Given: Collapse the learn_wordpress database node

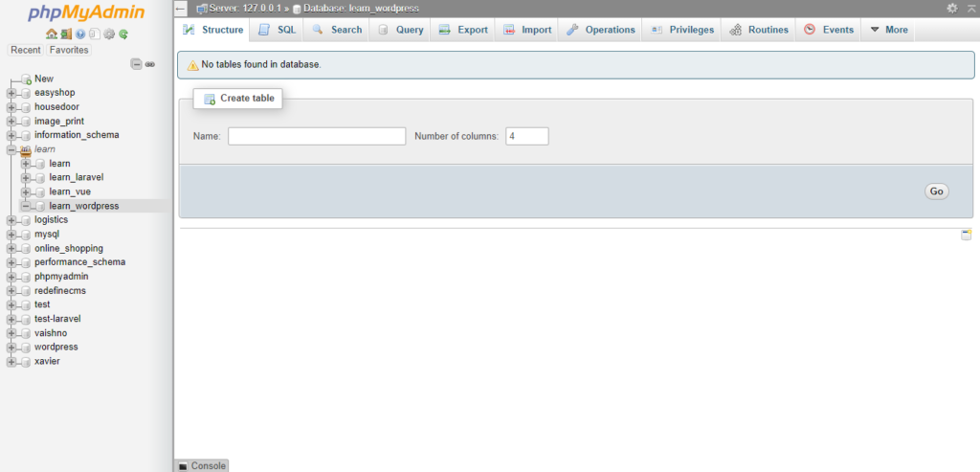Looking at the screenshot, I should click(26, 206).
